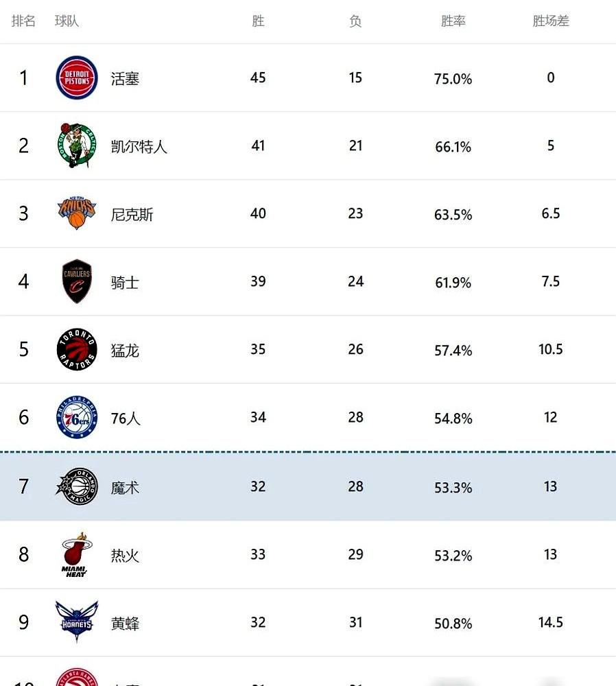Sort by the 负 column header
Image resolution: width=616 pixels, height=686 pixels.
coord(355,21)
